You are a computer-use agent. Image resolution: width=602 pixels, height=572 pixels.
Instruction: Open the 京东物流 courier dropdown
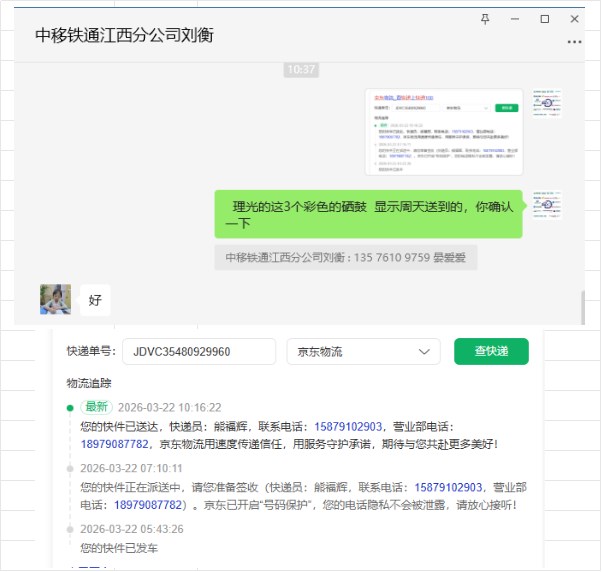coord(363,352)
